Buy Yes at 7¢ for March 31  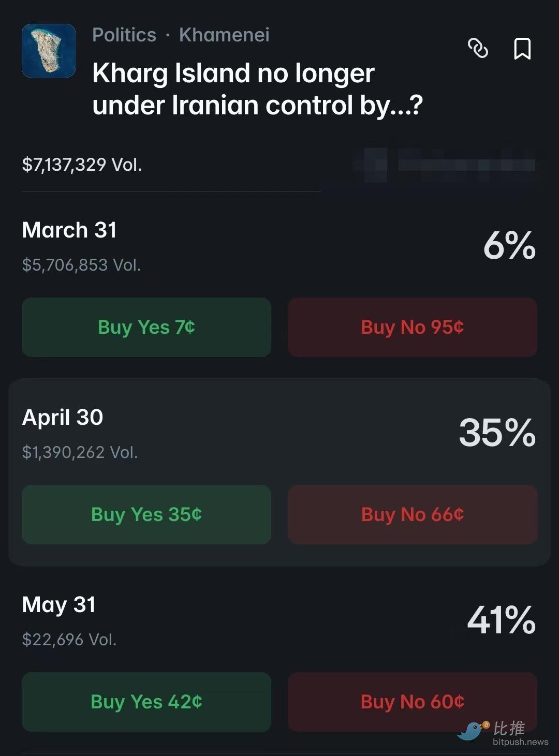[x=146, y=327]
